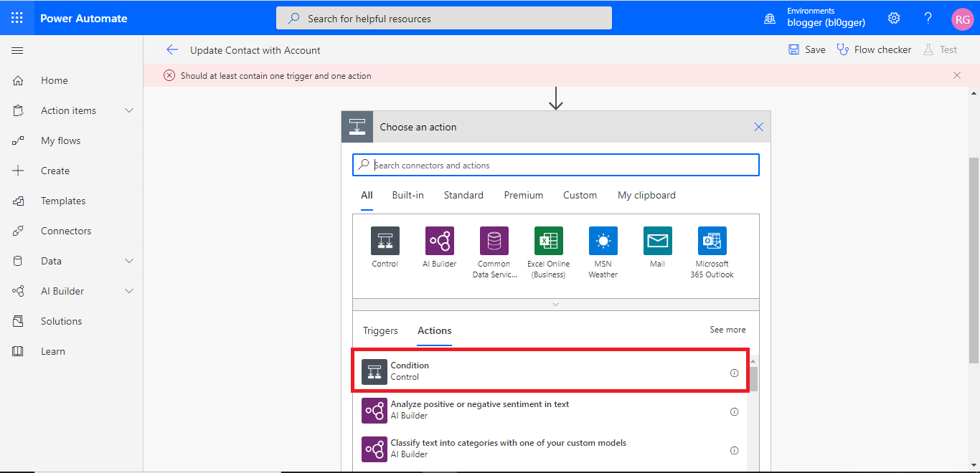980x473 pixels.
Task: Select the All connectors tab
Action: [367, 195]
